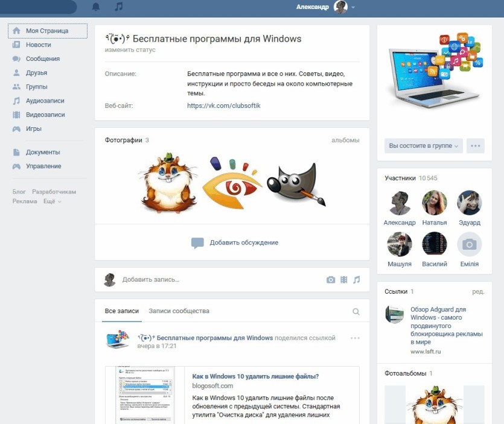The image size is (504, 424).
Task: Attach audio with music note icon
Action: click(357, 280)
